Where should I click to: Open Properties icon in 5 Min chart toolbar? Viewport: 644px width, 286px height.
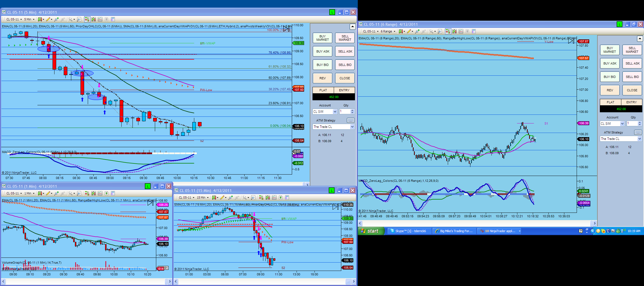point(113,19)
